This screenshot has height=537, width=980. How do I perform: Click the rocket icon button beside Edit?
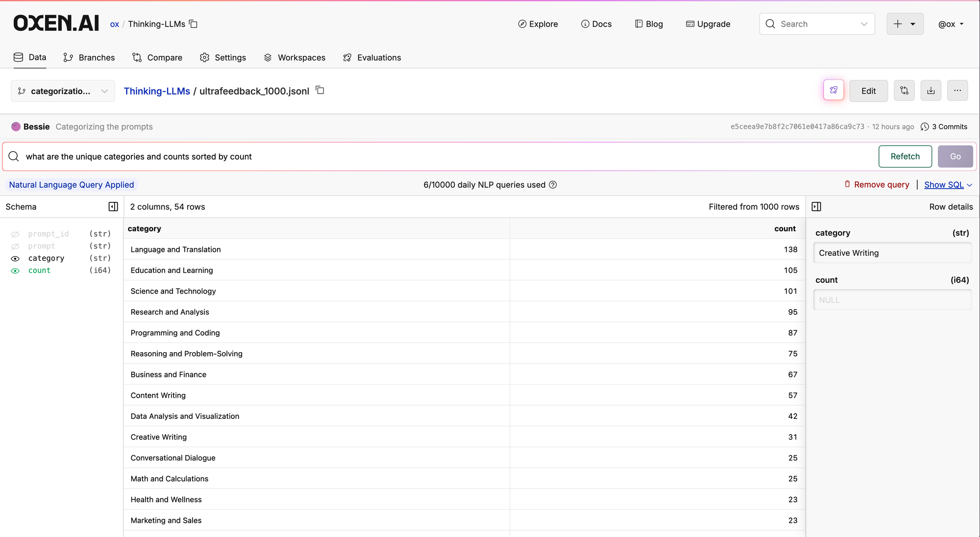833,91
